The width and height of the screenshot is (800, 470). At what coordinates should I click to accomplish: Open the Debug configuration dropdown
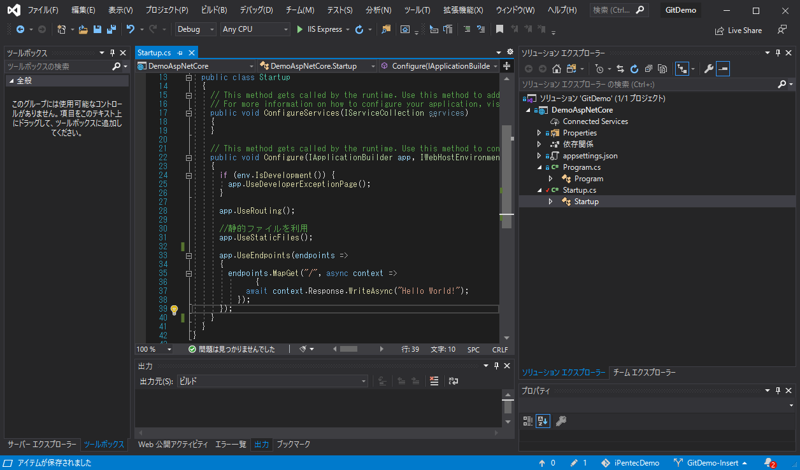(195, 30)
